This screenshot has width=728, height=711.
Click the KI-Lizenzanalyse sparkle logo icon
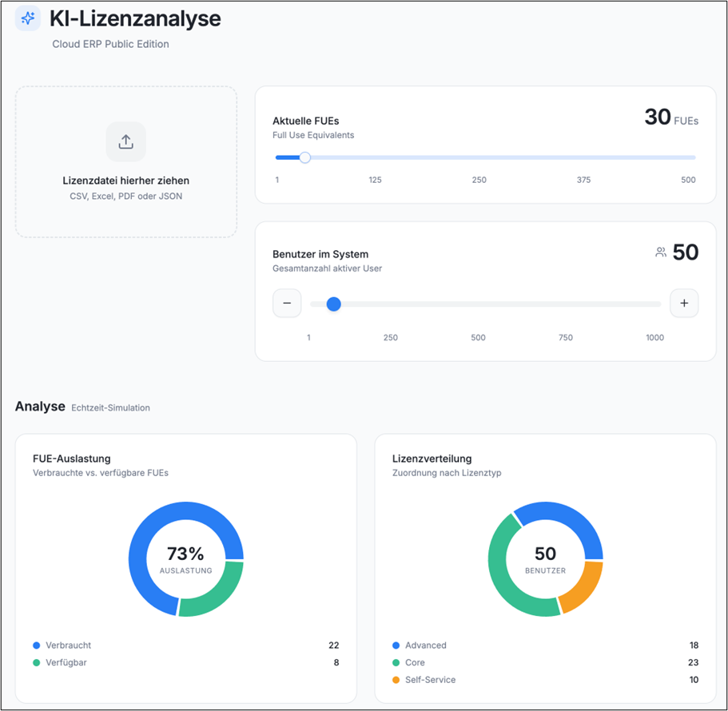tap(28, 18)
